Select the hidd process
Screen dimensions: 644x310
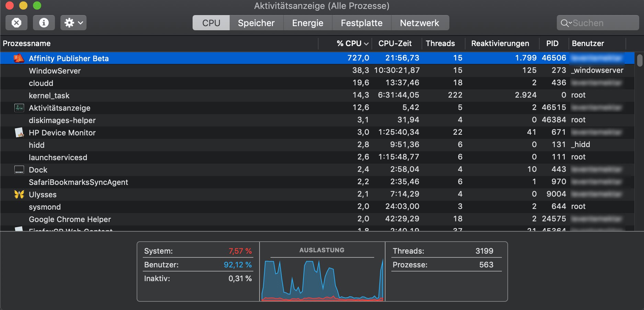coord(37,145)
